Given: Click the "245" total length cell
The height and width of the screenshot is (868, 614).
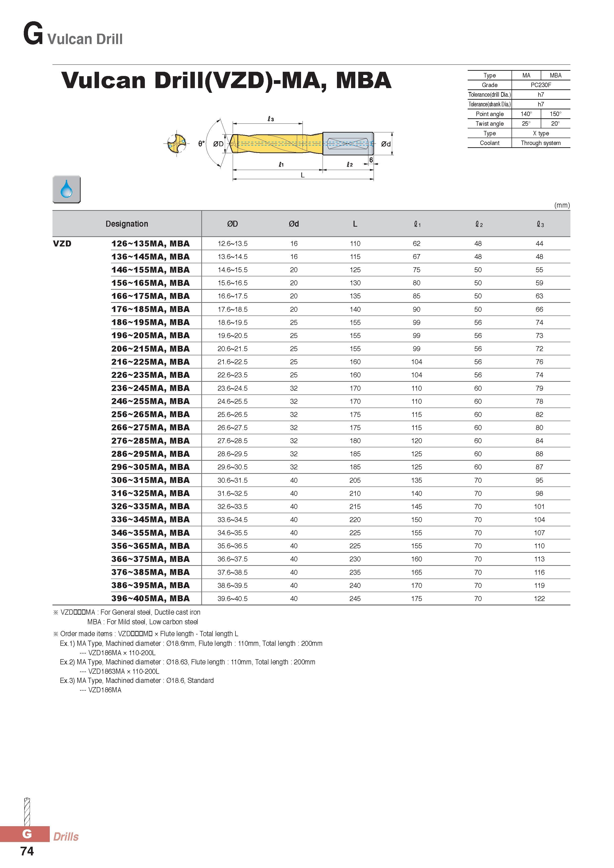Looking at the screenshot, I should tap(355, 599).
